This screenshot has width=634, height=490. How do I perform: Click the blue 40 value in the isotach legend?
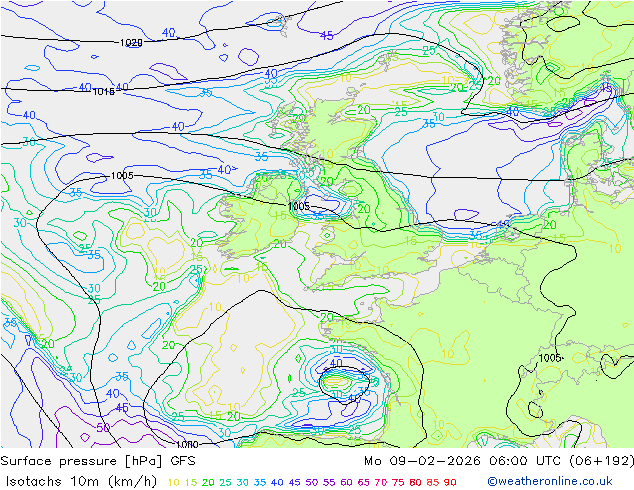277,482
